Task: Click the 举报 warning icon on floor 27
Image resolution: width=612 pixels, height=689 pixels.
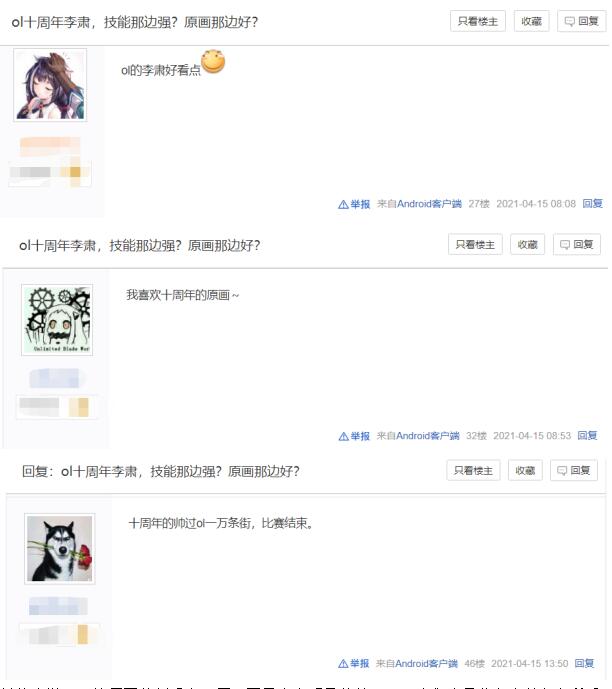Action: click(x=343, y=204)
